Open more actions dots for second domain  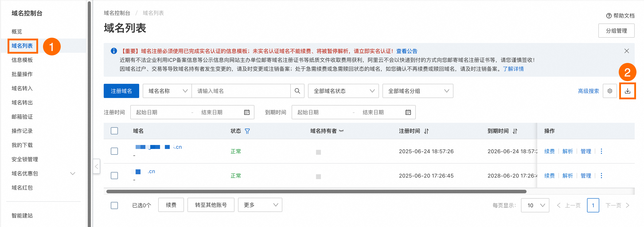pyautogui.click(x=601, y=176)
